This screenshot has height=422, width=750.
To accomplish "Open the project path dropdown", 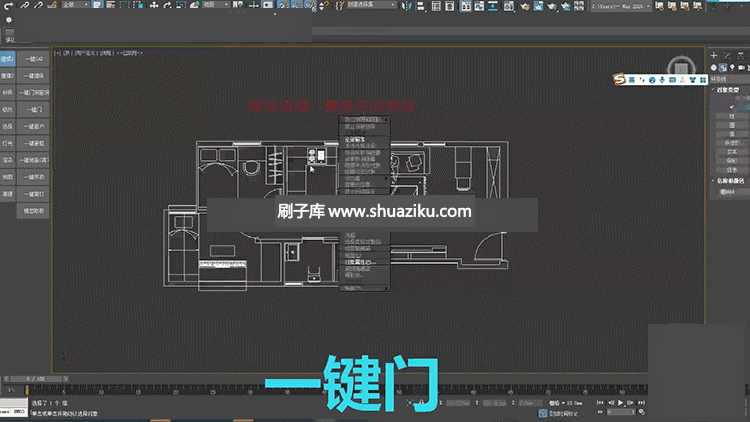I will pos(621,6).
